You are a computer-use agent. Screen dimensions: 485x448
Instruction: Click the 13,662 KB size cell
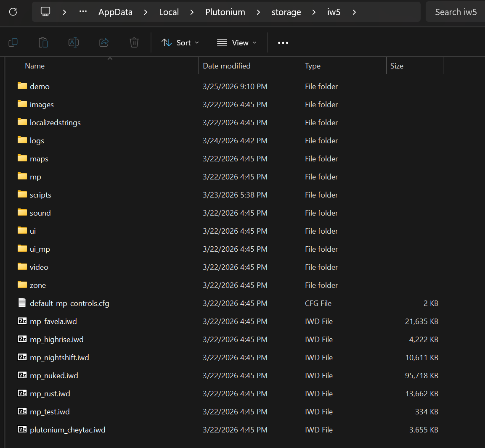(x=421, y=394)
